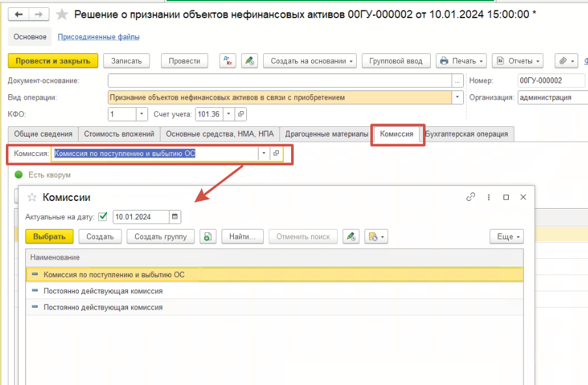588x385 pixels.
Task: Click the Наименование column header
Action: coord(274,258)
